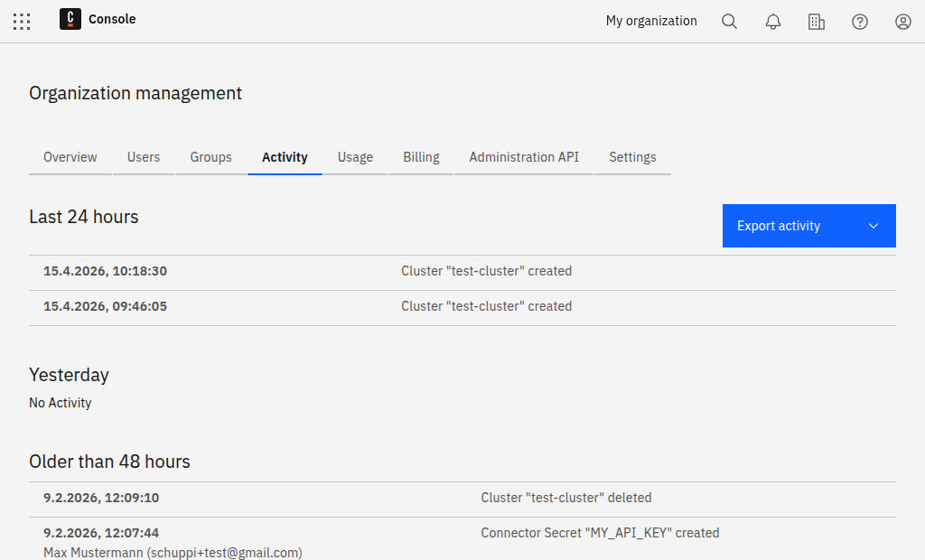The width and height of the screenshot is (925, 560).
Task: Select the Activity tab
Action: tap(285, 157)
